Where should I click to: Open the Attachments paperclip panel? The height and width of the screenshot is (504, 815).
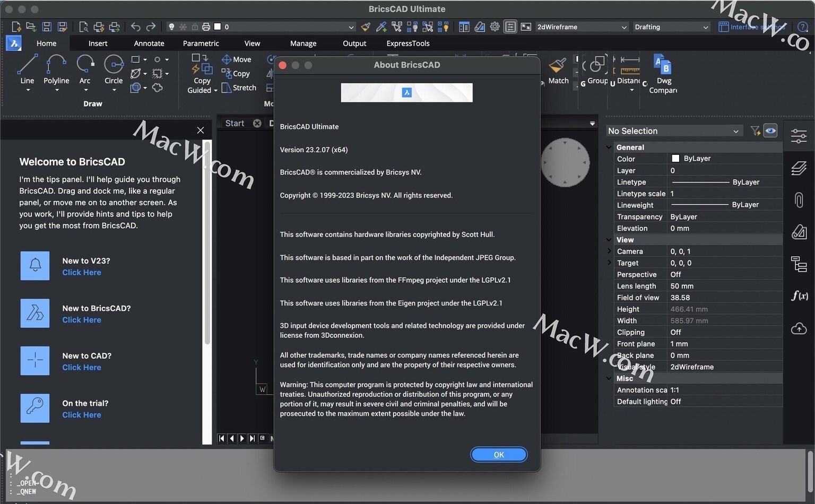[799, 200]
